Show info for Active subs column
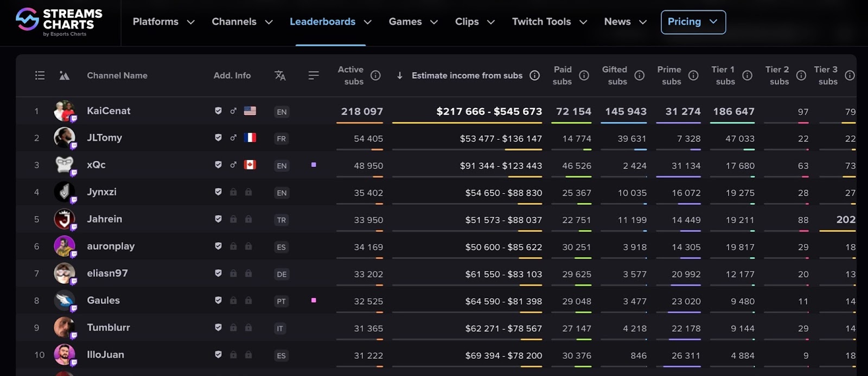Image resolution: width=868 pixels, height=376 pixels. pos(375,75)
